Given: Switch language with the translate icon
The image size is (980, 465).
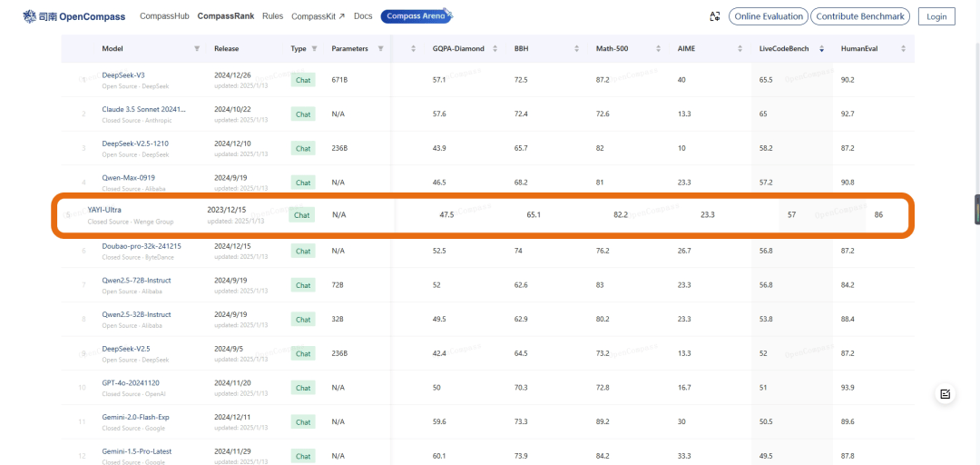Looking at the screenshot, I should click(716, 16).
